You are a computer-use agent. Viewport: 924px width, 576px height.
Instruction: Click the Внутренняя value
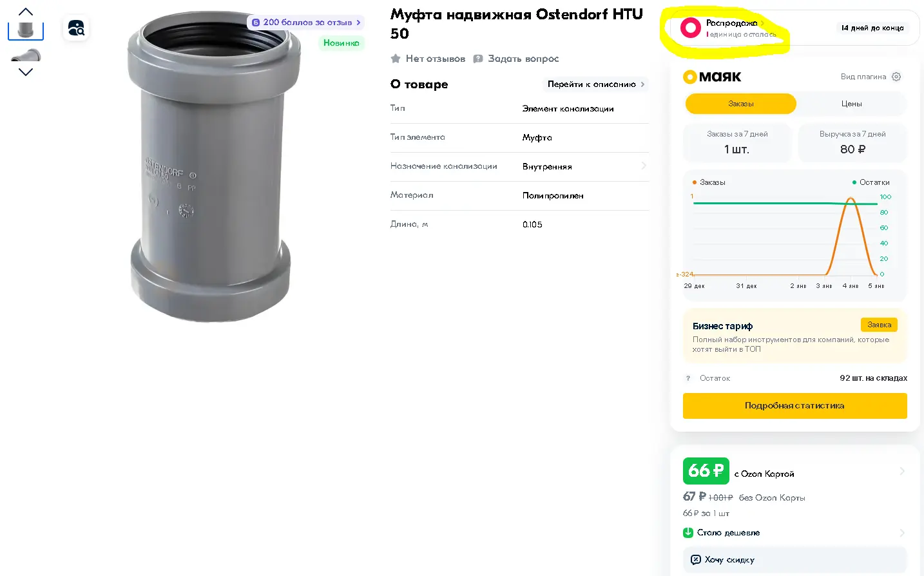coord(547,167)
